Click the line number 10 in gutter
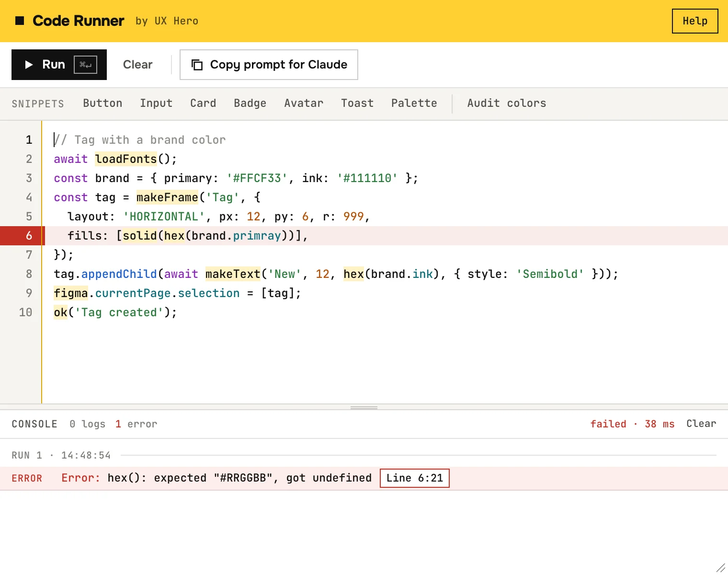The height and width of the screenshot is (575, 728). [25, 312]
